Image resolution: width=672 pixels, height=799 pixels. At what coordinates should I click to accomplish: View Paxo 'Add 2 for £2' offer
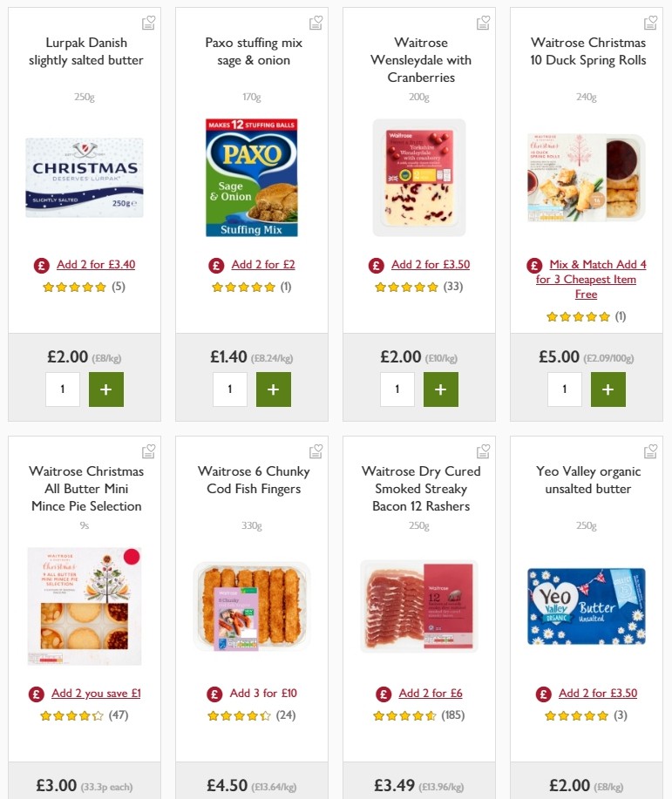coord(262,265)
